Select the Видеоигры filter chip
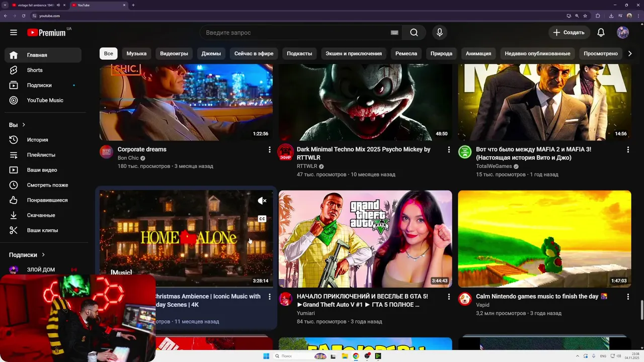 174,53
